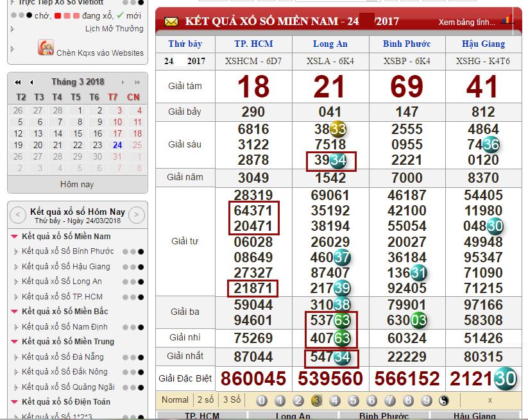Viewport: 528px width, 420px height.
Task: Click the yin-yang filter icon
Action: 444,401
